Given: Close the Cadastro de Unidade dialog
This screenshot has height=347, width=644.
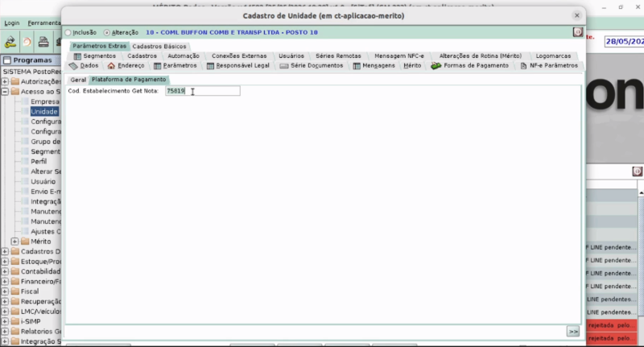Looking at the screenshot, I should pos(576,15).
